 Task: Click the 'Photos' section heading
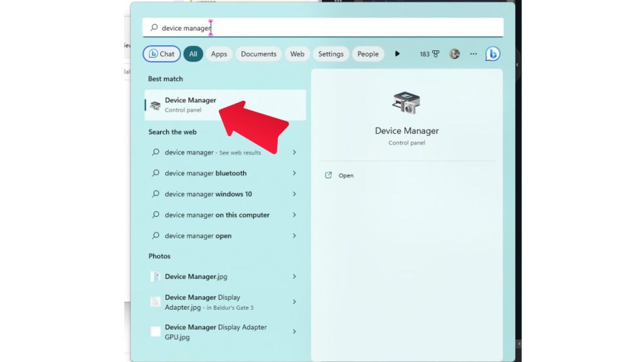click(159, 256)
